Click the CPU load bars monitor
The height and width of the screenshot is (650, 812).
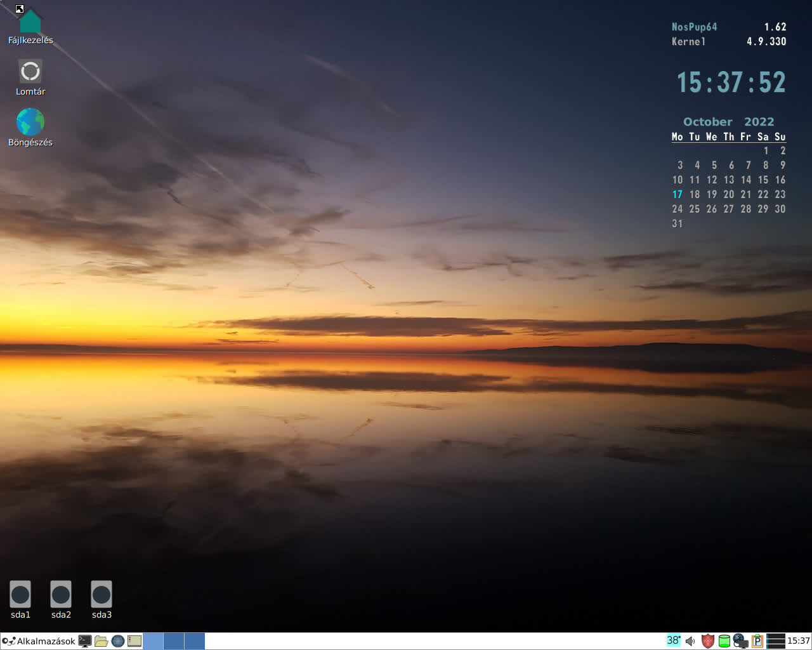click(776, 641)
